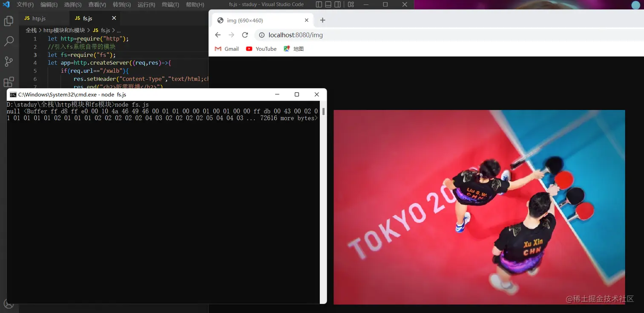View site information icon in the address bar
The image size is (644, 313).
(x=262, y=35)
